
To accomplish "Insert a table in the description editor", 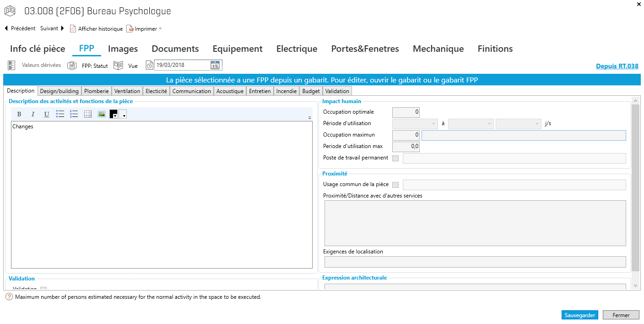I will tap(88, 114).
